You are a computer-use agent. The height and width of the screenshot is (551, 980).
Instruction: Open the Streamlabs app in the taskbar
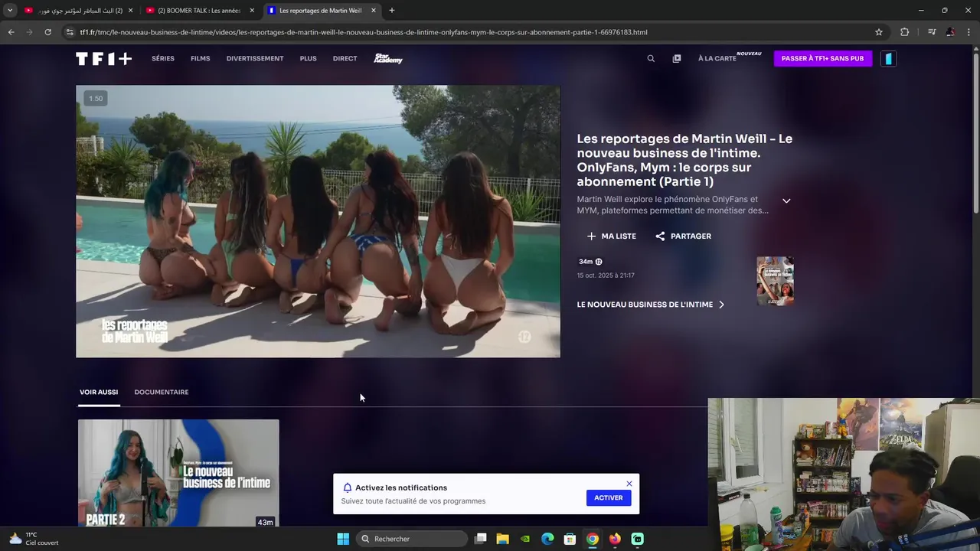(638, 539)
